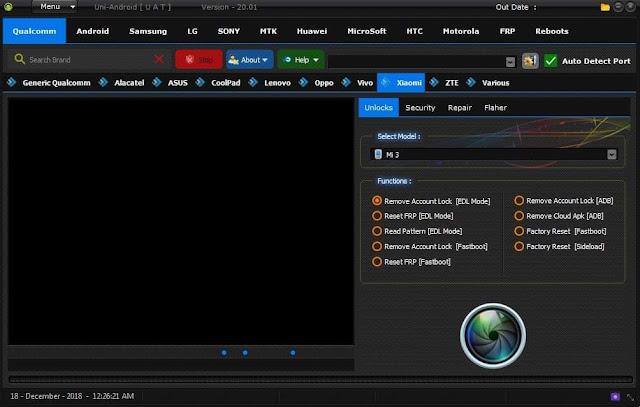Toggle the Auto Detect Port checkbox
This screenshot has width=640, height=407.
tap(551, 61)
